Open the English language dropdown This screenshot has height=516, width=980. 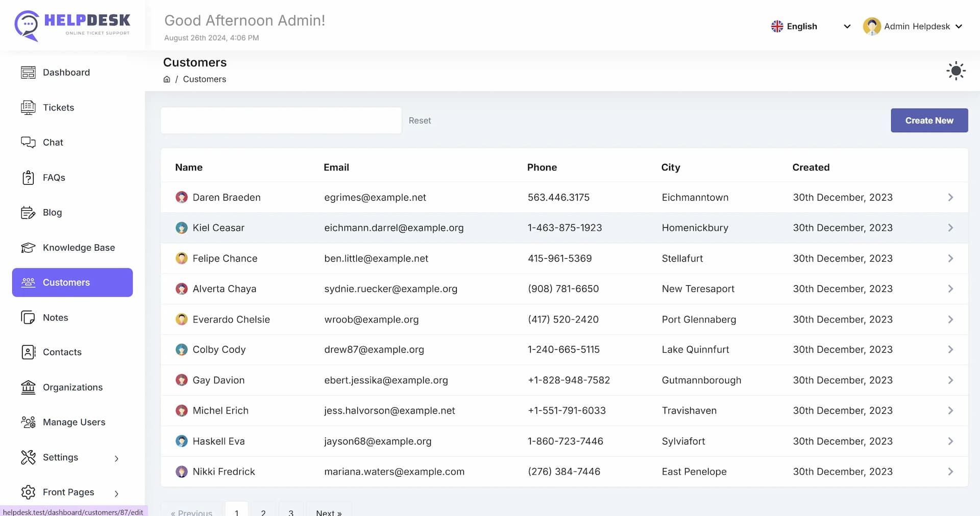click(810, 27)
